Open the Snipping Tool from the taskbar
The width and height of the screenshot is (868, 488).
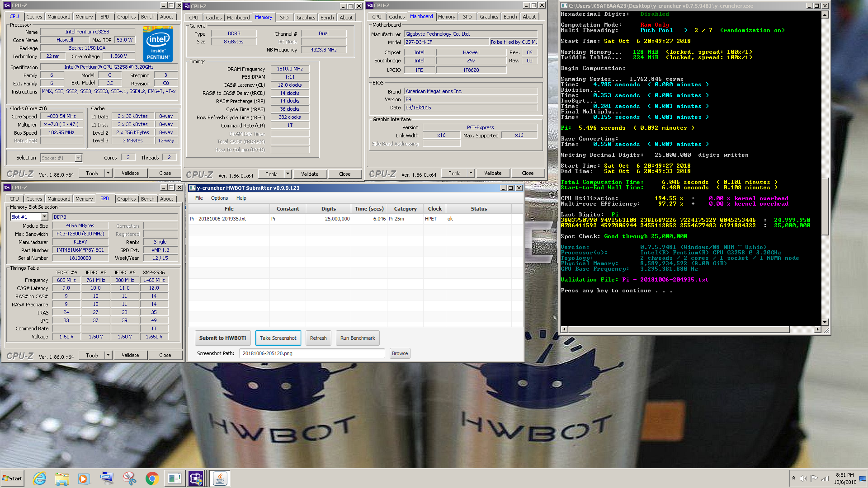pyautogui.click(x=129, y=479)
